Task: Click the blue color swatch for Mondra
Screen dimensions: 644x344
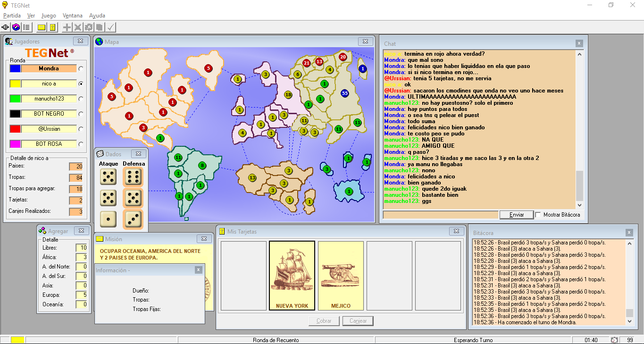Action: [15, 69]
